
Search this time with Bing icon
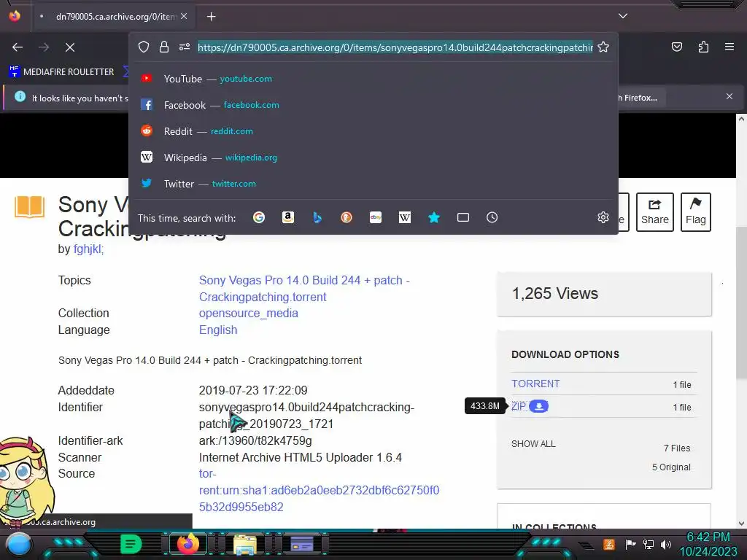(317, 217)
